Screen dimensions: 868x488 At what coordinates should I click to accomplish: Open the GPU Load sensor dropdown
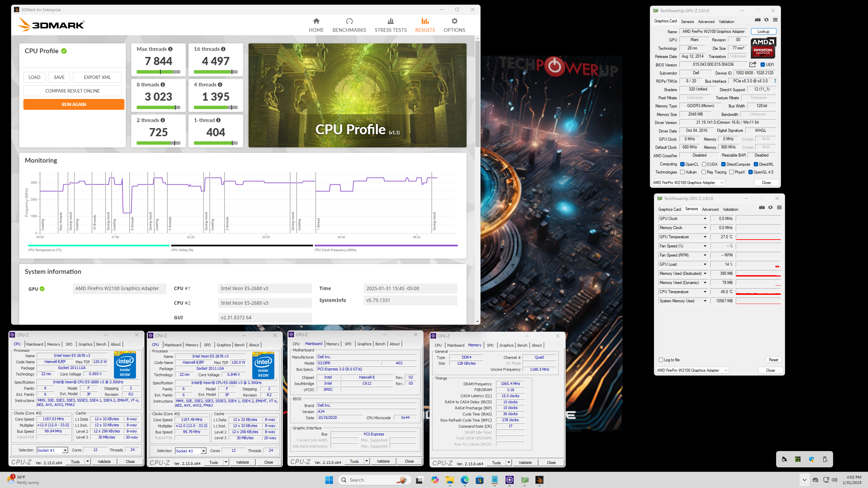pos(705,264)
